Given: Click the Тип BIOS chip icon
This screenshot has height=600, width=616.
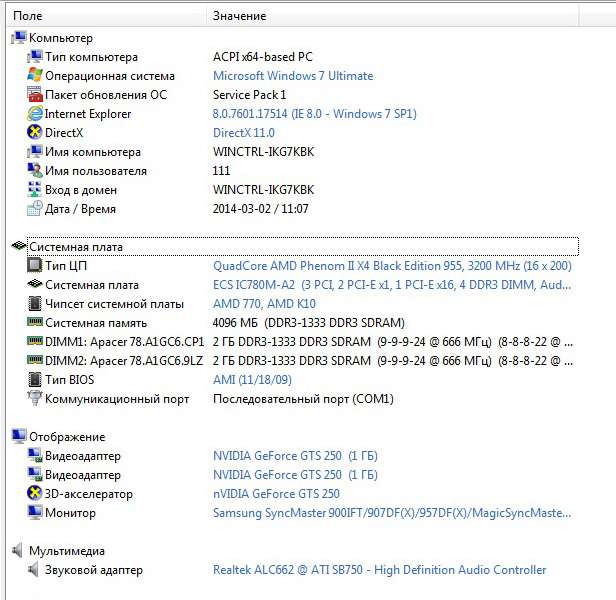Looking at the screenshot, I should coord(35,380).
